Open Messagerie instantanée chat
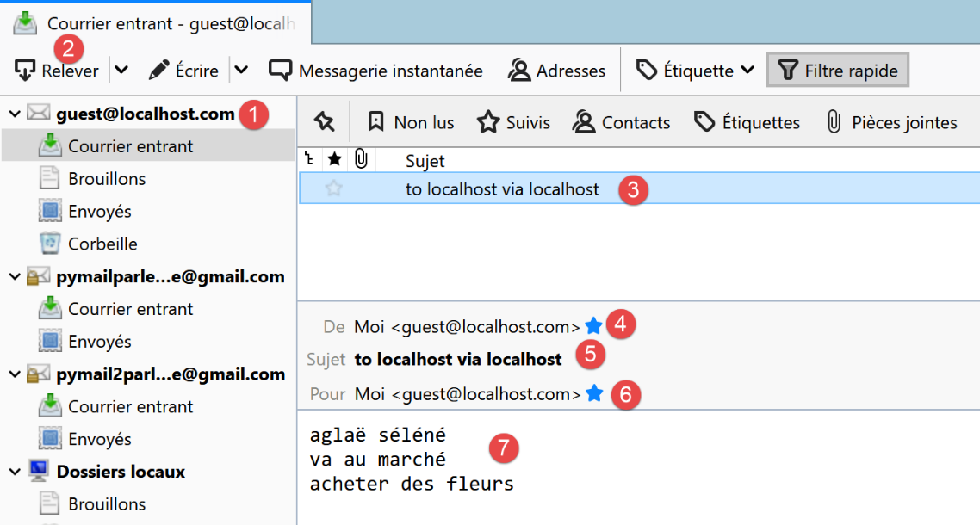This screenshot has width=980, height=525. [375, 71]
